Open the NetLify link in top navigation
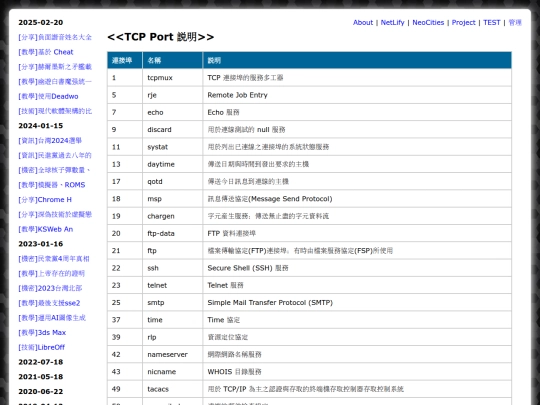 pyautogui.click(x=392, y=22)
